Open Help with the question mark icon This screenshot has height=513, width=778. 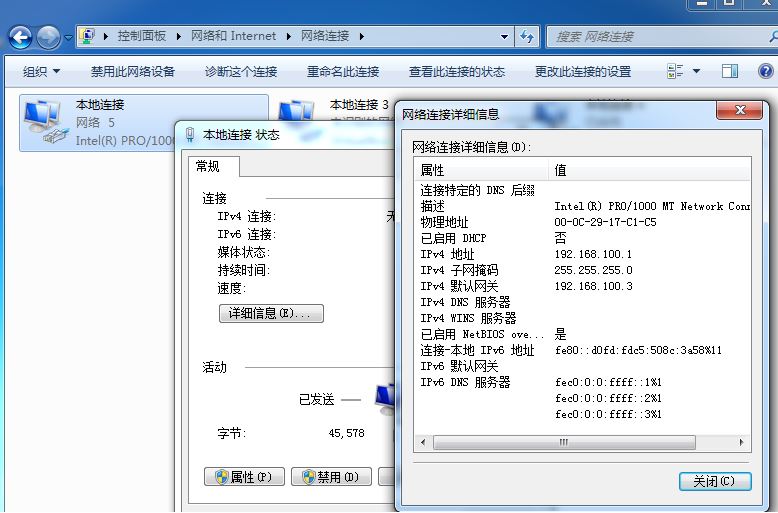766,71
